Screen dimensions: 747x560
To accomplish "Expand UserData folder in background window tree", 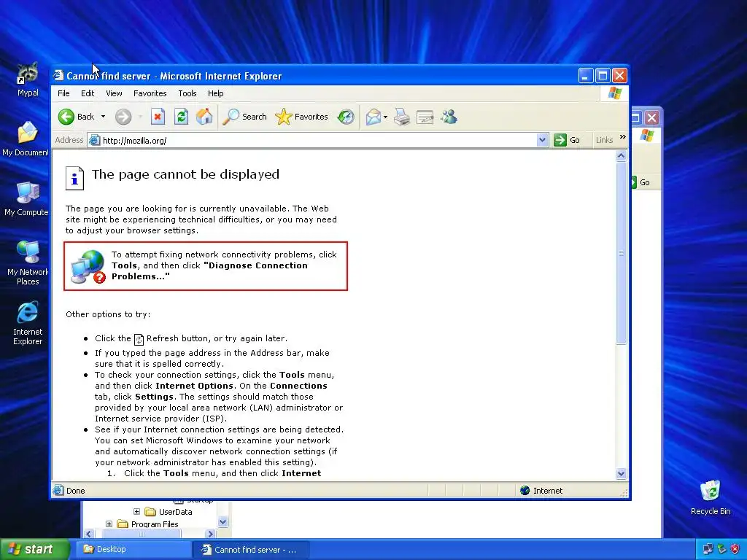I will point(136,511).
